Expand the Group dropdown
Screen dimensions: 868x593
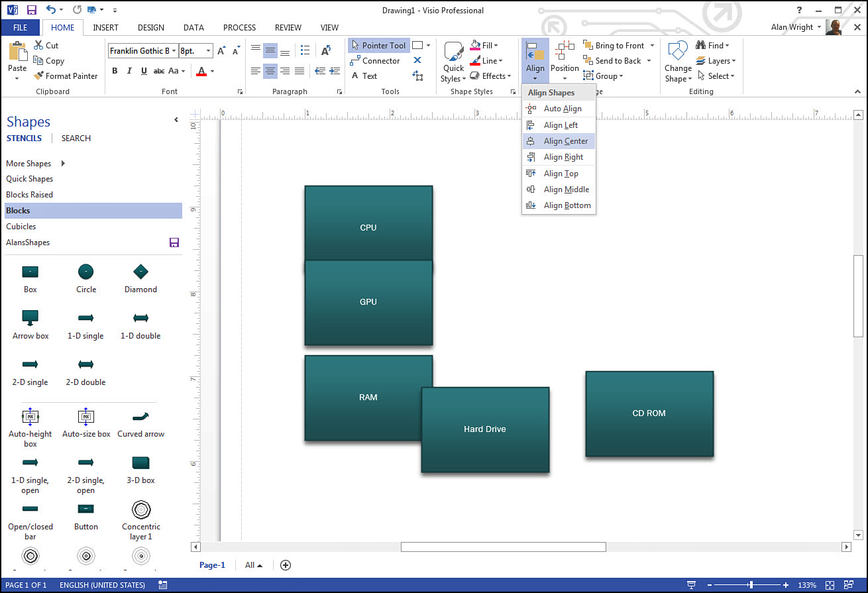click(621, 76)
